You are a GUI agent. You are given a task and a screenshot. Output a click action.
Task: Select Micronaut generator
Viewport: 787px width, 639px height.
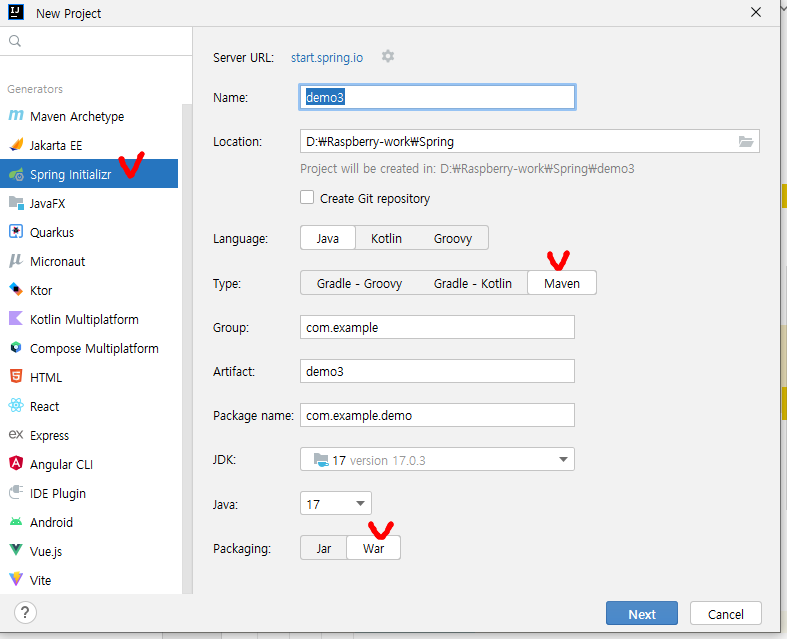pos(89,261)
